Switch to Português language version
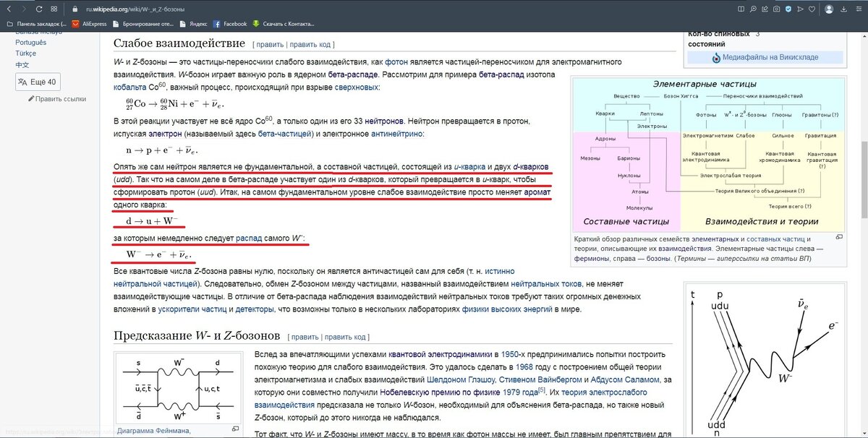Viewport: 868px width, 438px height. coord(31,43)
